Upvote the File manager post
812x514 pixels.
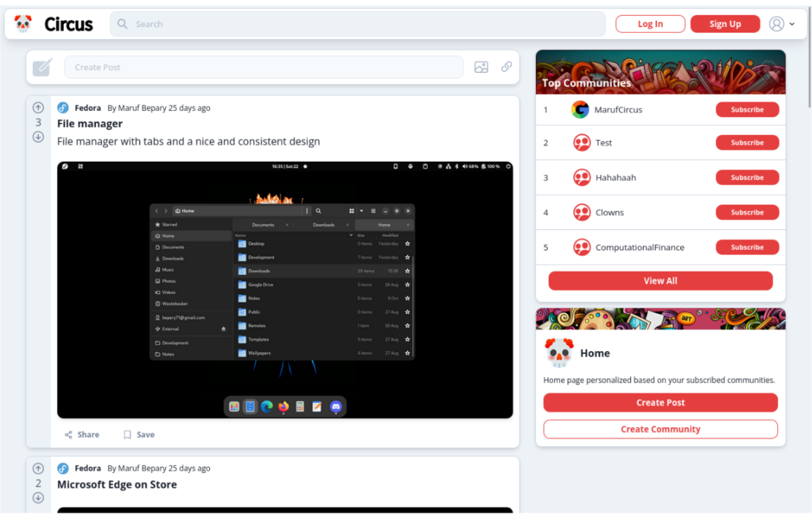click(x=38, y=108)
